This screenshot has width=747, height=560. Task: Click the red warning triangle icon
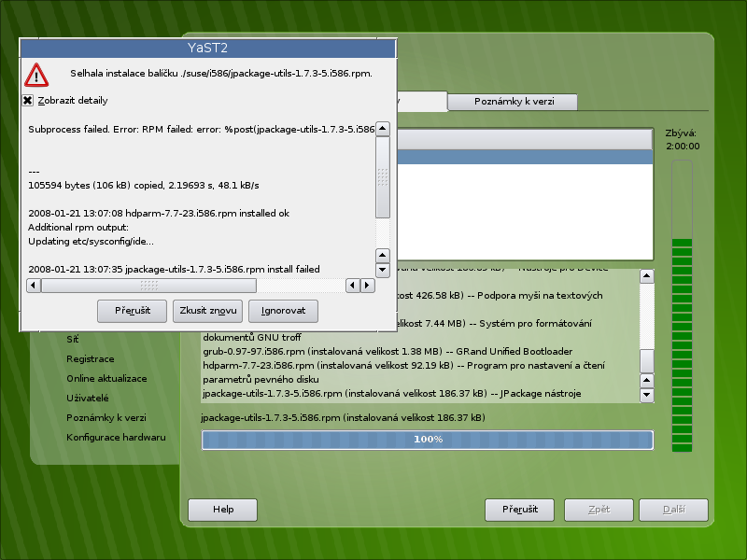coord(36,75)
